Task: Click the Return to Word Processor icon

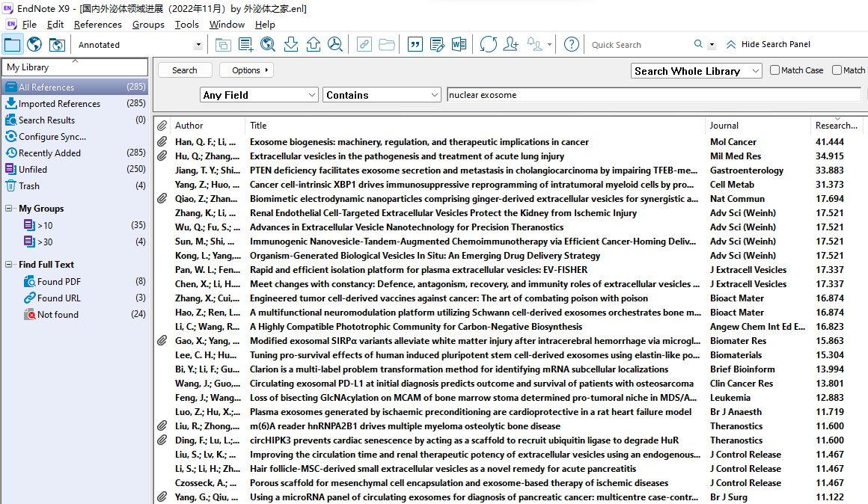Action: point(459,44)
